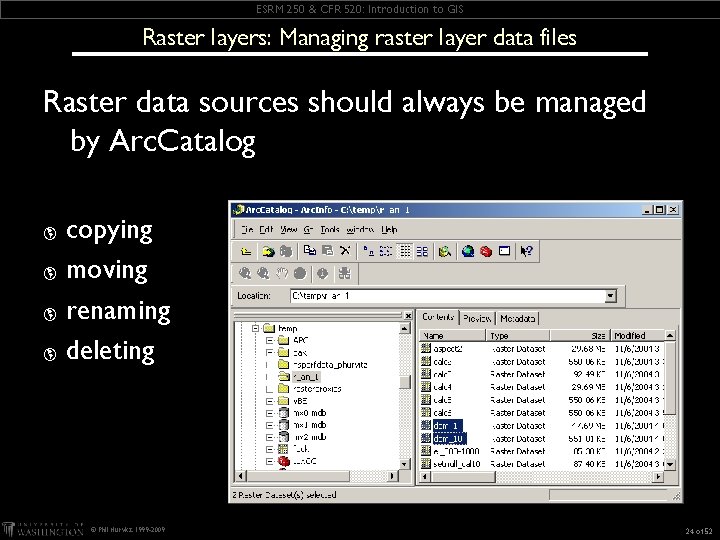
Task: Open the Search globe icon
Action: click(x=468, y=251)
